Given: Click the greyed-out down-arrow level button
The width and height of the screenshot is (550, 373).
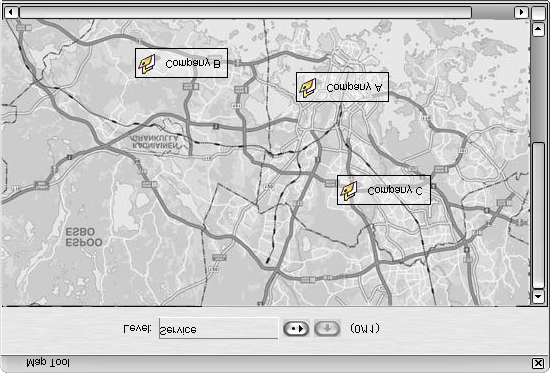Looking at the screenshot, I should click(327, 329).
